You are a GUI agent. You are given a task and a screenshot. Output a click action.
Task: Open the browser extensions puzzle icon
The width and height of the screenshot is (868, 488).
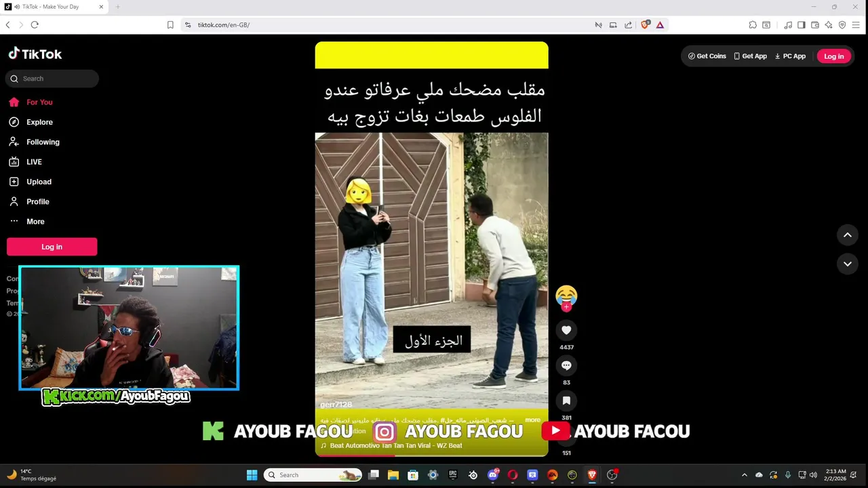[753, 25]
